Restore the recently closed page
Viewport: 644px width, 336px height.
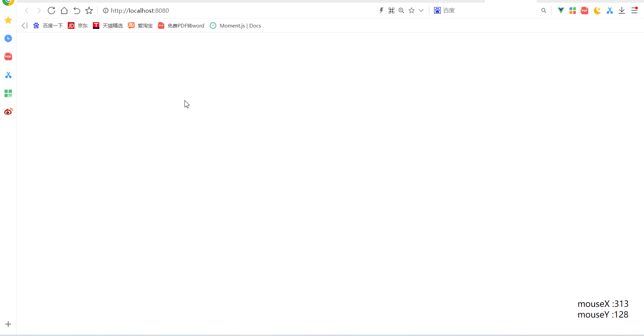pyautogui.click(x=77, y=11)
